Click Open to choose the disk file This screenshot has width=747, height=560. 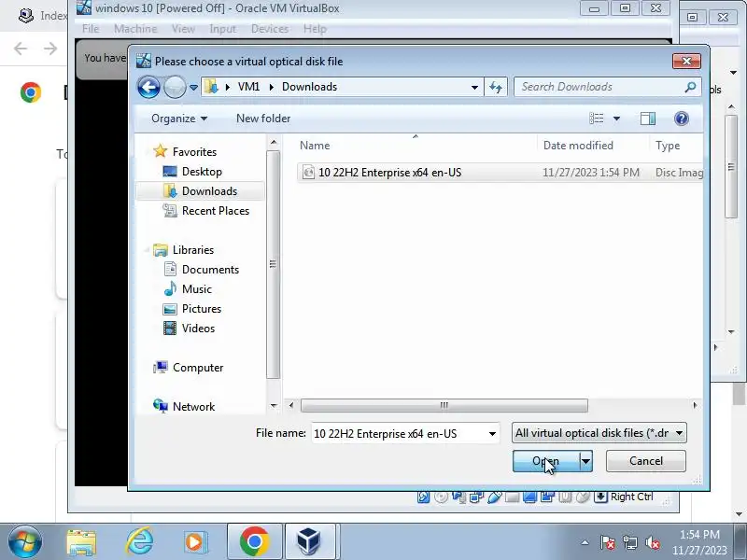click(x=546, y=461)
